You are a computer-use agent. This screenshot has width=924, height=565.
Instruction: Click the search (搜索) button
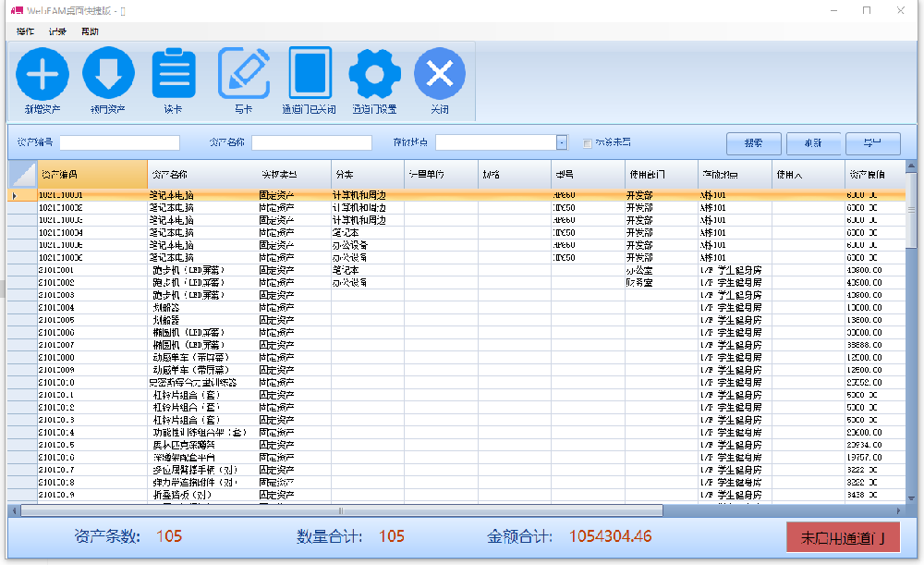point(753,143)
